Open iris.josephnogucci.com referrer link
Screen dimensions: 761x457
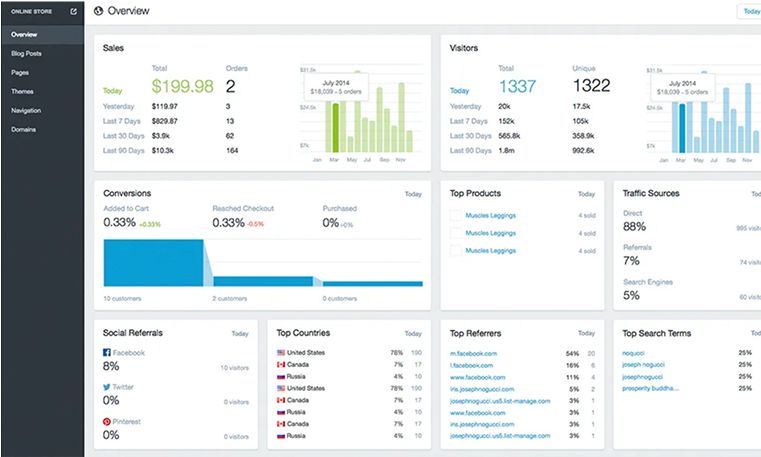pos(482,389)
